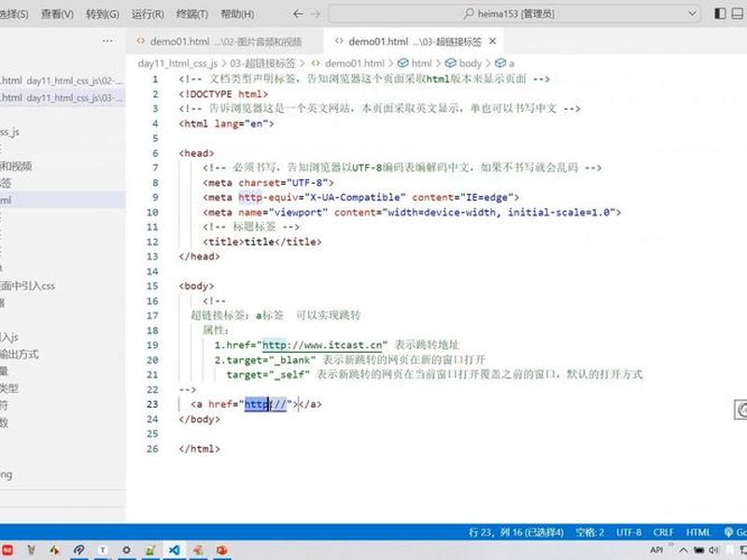This screenshot has width=747, height=560.
Task: Open the explorer more actions ellipsis
Action: point(107,41)
